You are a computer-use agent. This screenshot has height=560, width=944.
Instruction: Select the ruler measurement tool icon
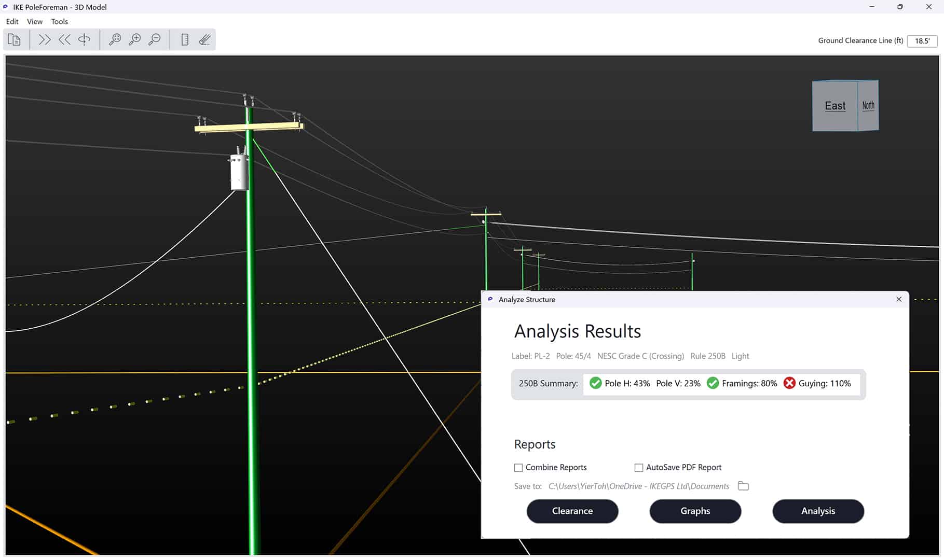[x=185, y=40]
